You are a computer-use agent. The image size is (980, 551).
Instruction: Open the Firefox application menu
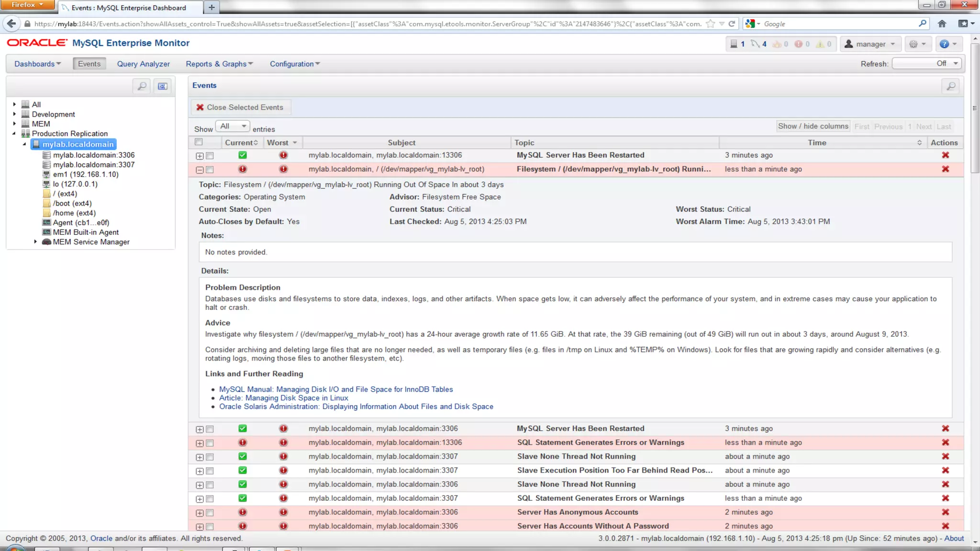coord(27,5)
